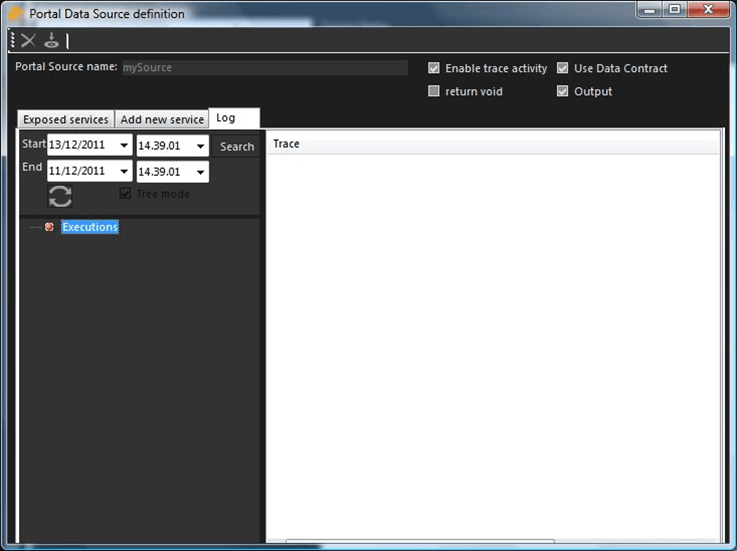Switch to Exposed services tab
The image size is (737, 551).
[x=66, y=119]
